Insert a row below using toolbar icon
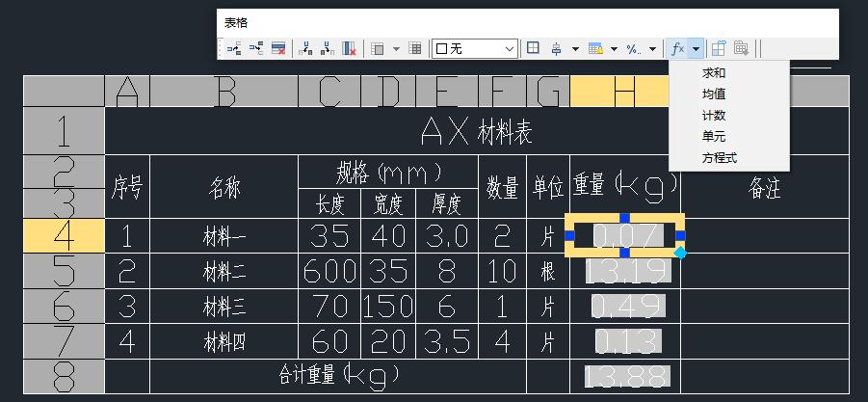868x402 pixels. [256, 49]
